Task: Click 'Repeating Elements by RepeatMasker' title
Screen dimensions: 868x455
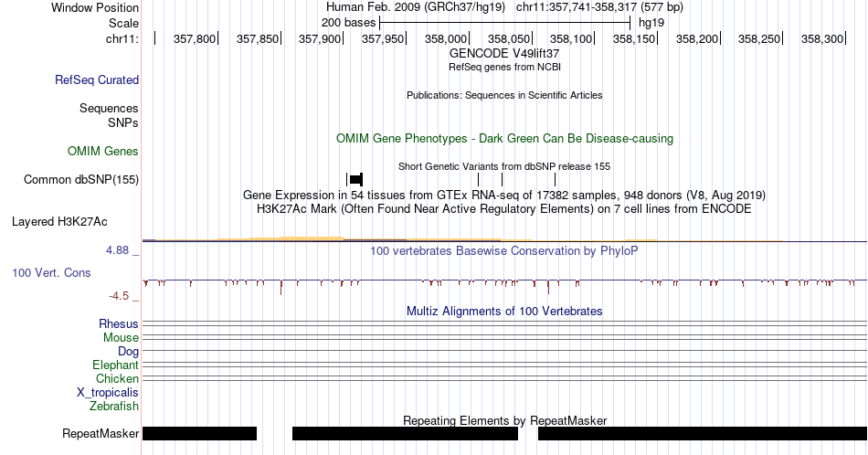Action: pyautogui.click(x=504, y=420)
